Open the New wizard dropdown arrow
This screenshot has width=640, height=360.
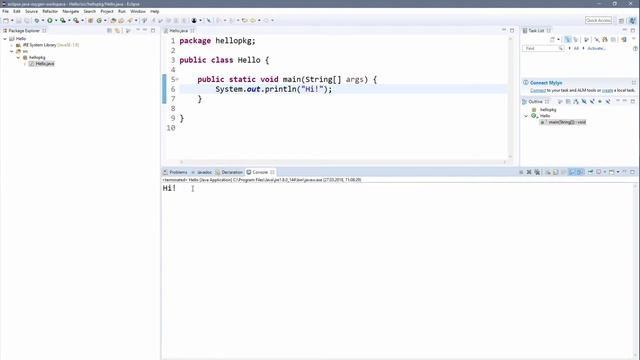(12, 20)
